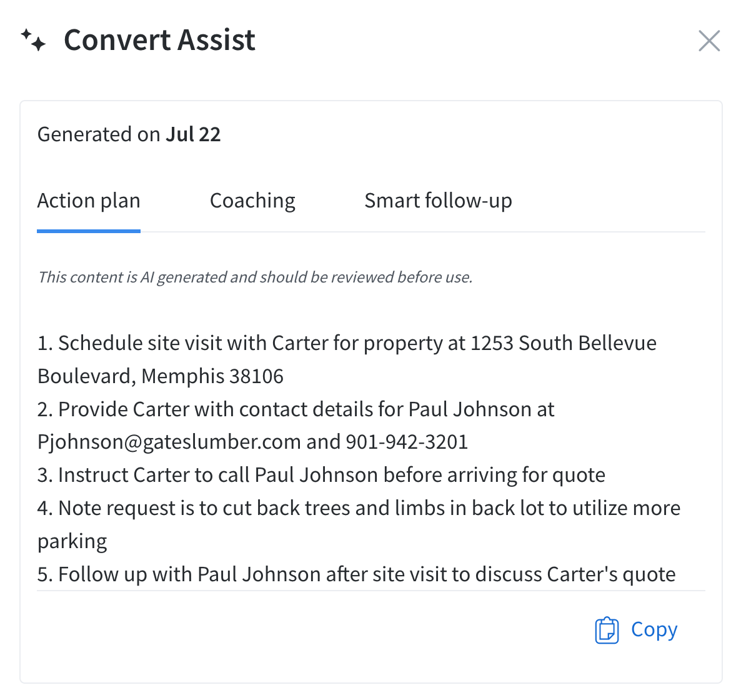Viewport: 746px width, 700px height.
Task: Click the clipboard Copy icon
Action: [x=607, y=630]
